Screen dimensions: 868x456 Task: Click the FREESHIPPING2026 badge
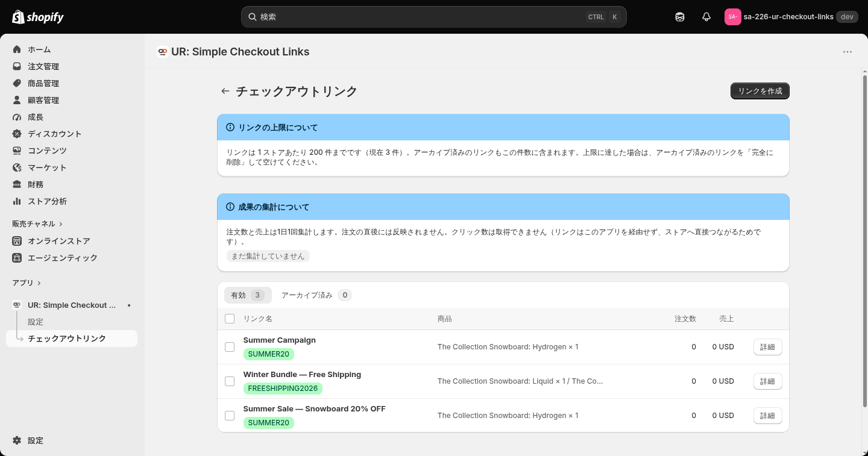(283, 389)
